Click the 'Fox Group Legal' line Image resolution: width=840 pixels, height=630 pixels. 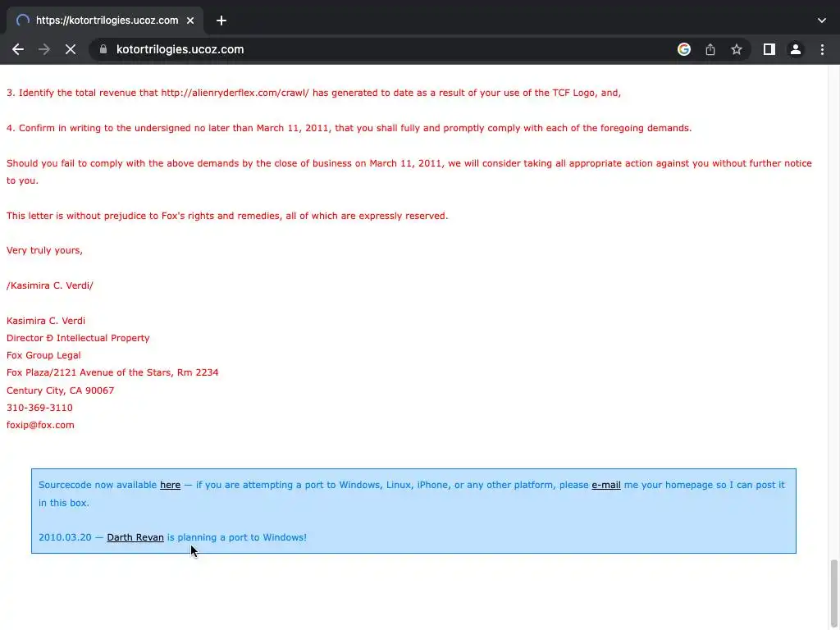coord(43,355)
